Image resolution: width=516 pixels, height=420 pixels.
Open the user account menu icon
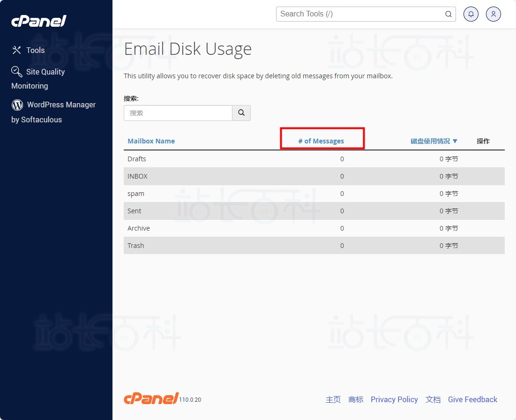494,14
